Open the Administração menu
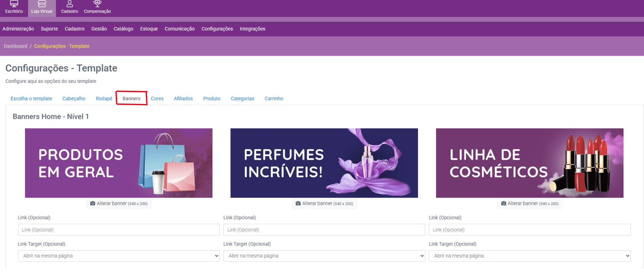644x272 pixels. pos(18,29)
